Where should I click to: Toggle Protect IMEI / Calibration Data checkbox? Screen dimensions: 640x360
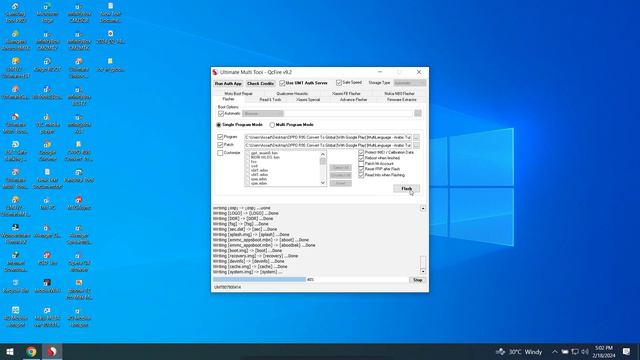[361, 152]
